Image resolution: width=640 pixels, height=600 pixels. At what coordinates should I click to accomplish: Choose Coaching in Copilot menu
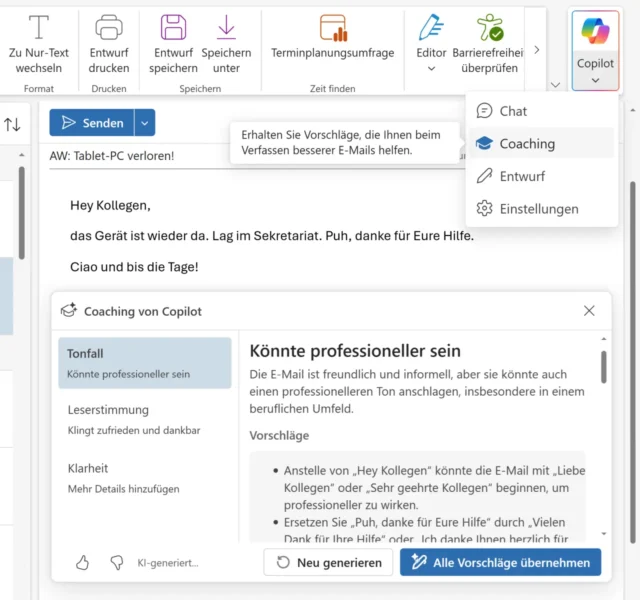point(542,143)
